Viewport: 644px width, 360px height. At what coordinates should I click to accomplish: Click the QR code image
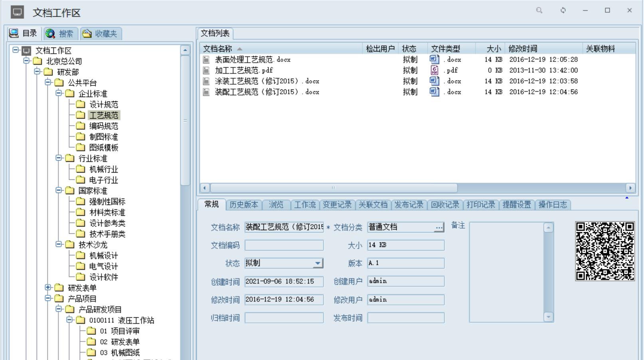pos(604,251)
